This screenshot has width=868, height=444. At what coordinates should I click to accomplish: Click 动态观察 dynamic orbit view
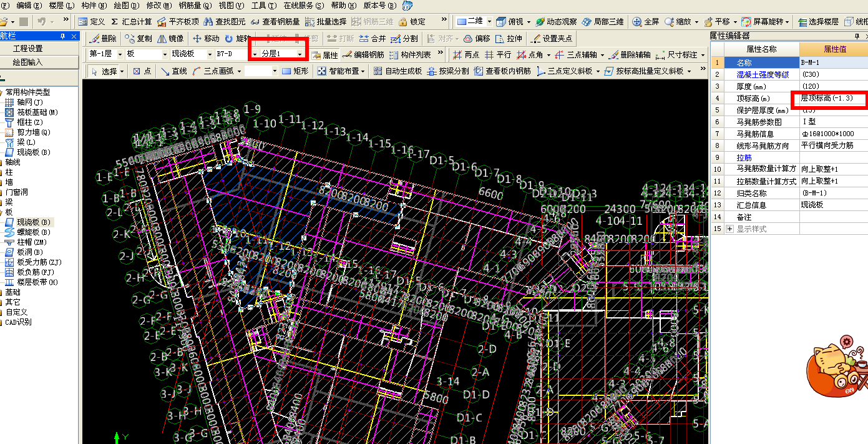(557, 21)
